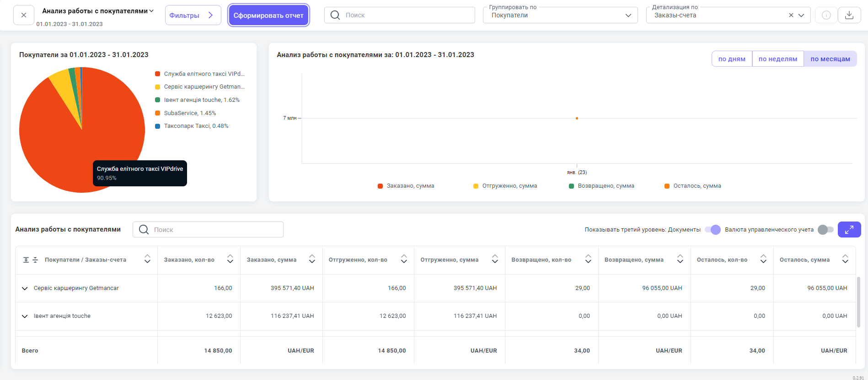Open the Группировать по dropdown
This screenshot has width=868, height=380.
[560, 15]
